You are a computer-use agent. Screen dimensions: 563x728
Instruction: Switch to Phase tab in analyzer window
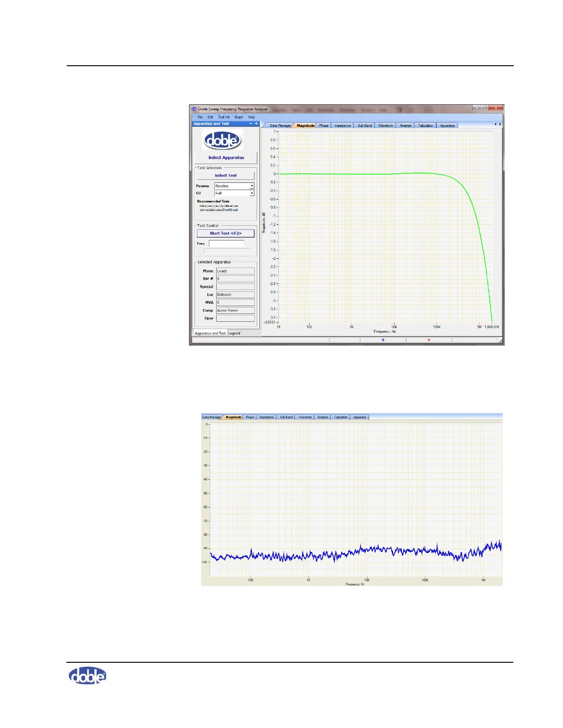324,125
